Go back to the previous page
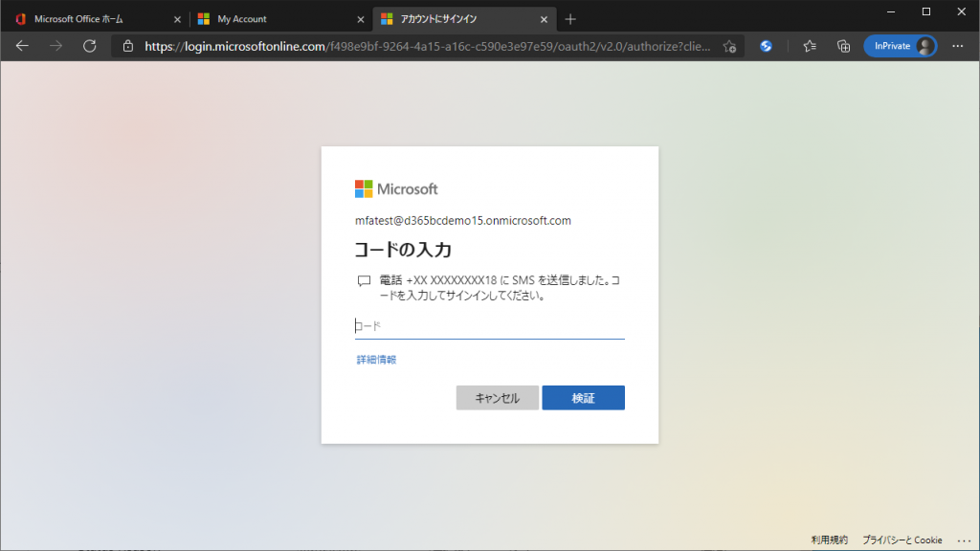 point(22,46)
